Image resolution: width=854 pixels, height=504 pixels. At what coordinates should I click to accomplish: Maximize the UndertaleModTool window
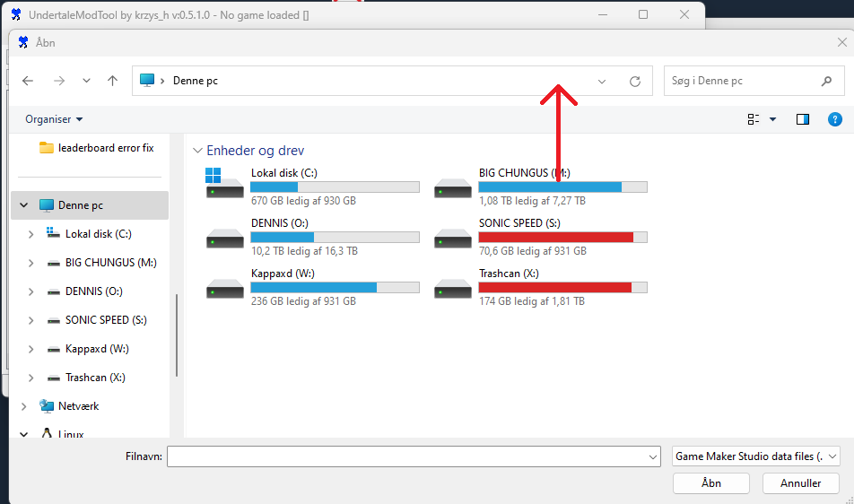(x=643, y=14)
